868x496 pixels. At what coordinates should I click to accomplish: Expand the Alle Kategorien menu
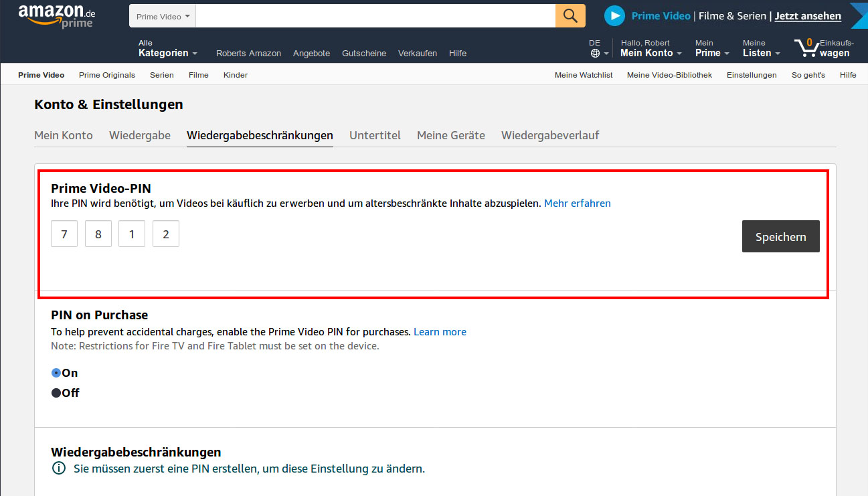[167, 48]
